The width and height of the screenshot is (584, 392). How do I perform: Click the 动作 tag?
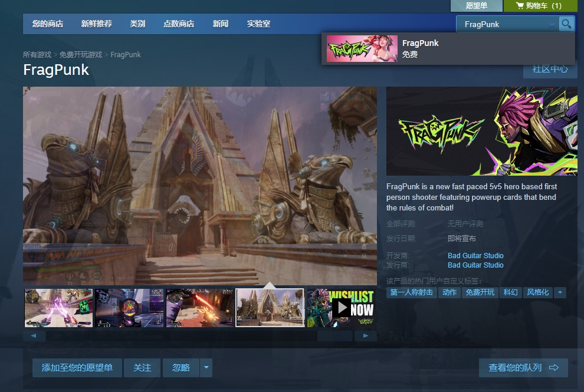450,292
